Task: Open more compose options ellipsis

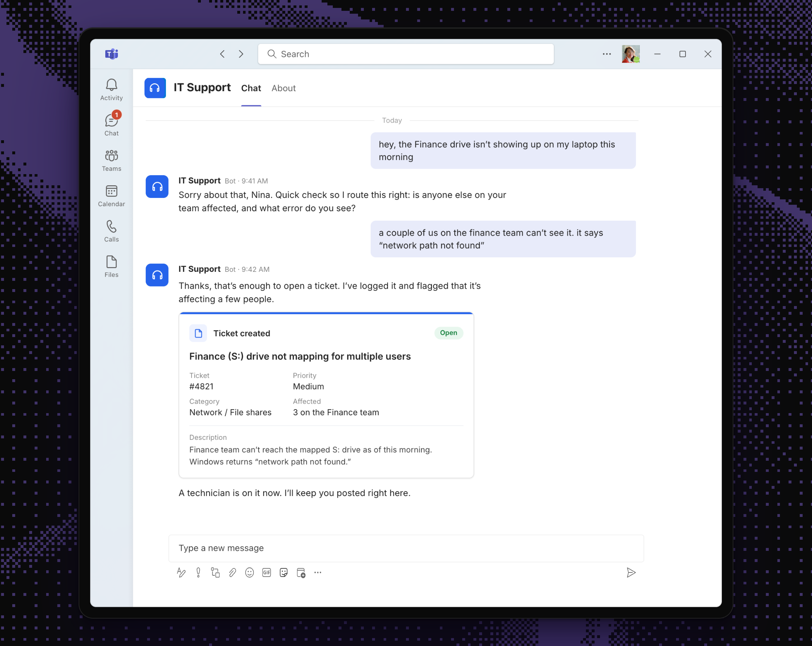Action: [x=318, y=572]
